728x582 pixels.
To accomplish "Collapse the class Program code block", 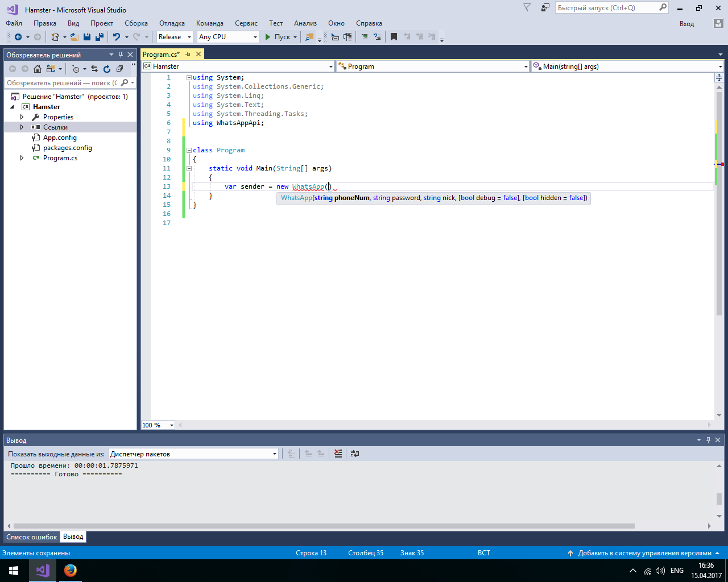I will [189, 150].
